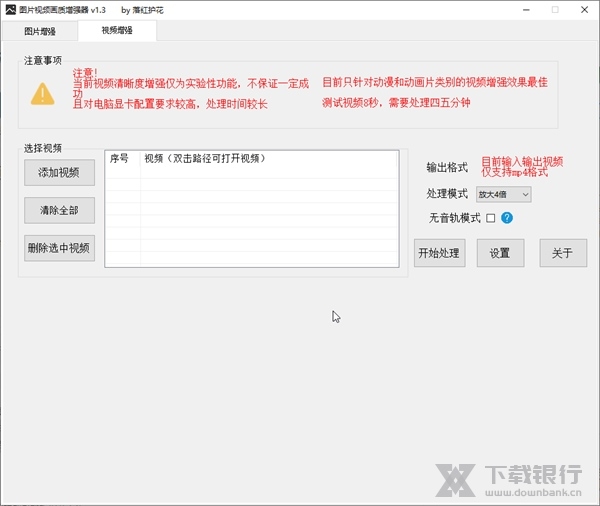Minimize the window
600x506 pixels.
(x=526, y=10)
